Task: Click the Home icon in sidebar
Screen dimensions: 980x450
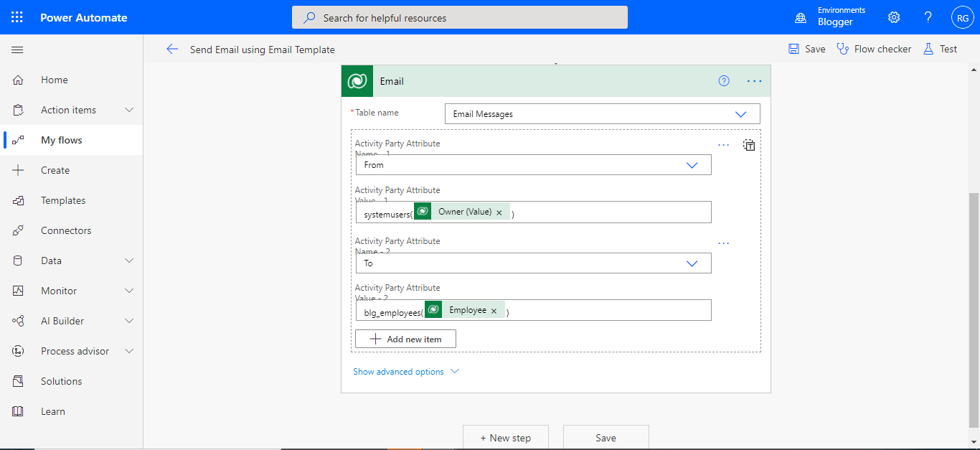Action: point(18,80)
